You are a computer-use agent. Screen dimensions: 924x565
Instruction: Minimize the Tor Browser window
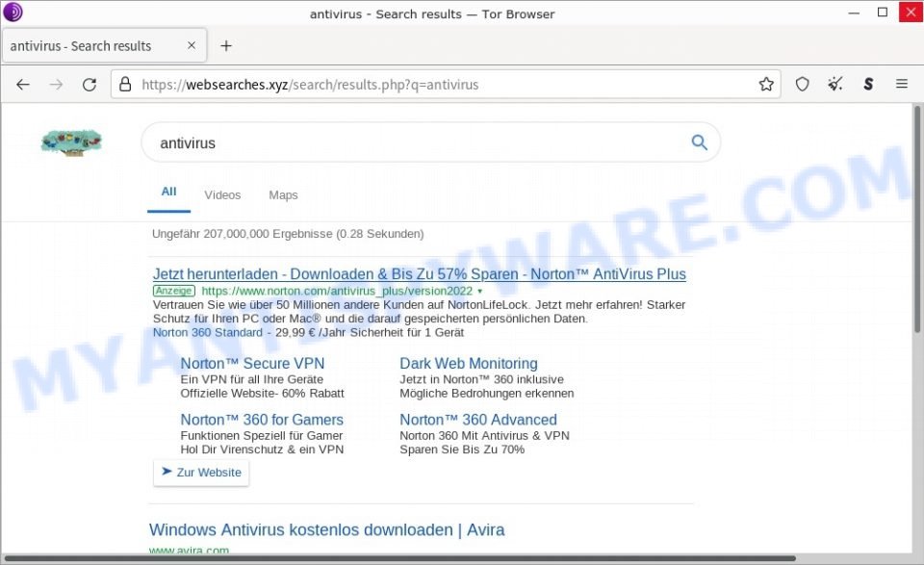pyautogui.click(x=854, y=13)
